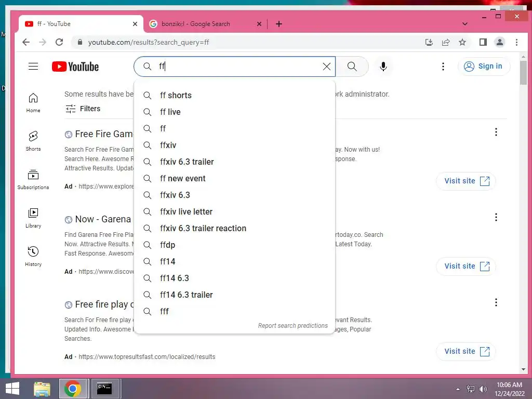Screen dimensions: 532x399
Task: Go back to previous page
Action: pyautogui.click(x=26, y=42)
